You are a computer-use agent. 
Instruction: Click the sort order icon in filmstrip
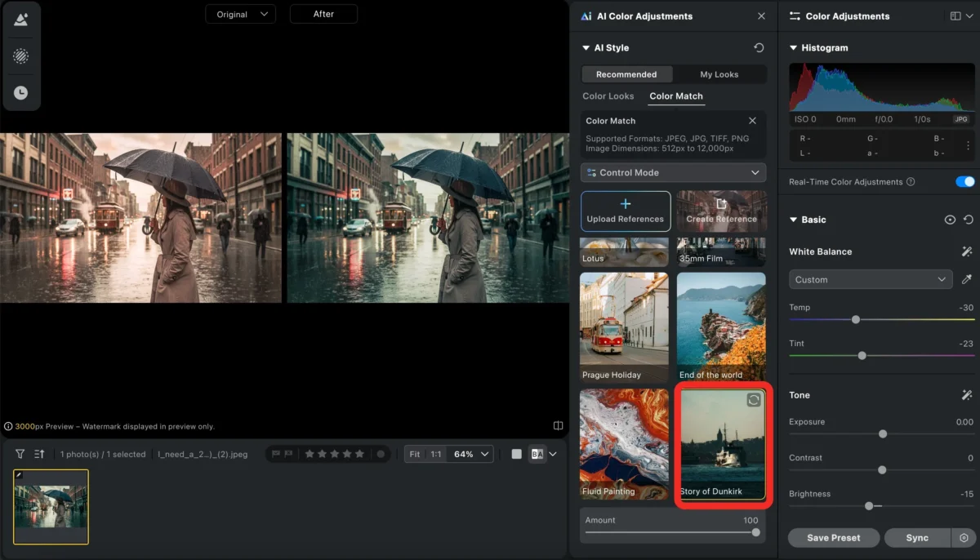tap(39, 454)
